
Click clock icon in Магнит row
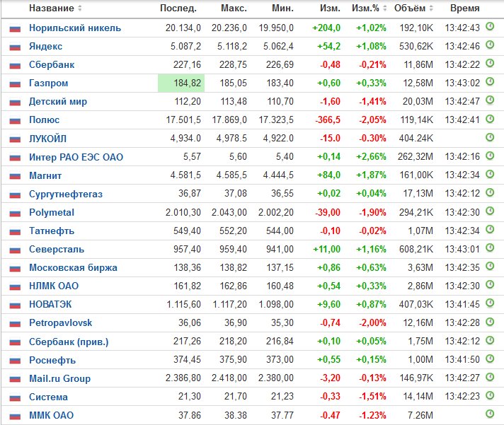[490, 174]
